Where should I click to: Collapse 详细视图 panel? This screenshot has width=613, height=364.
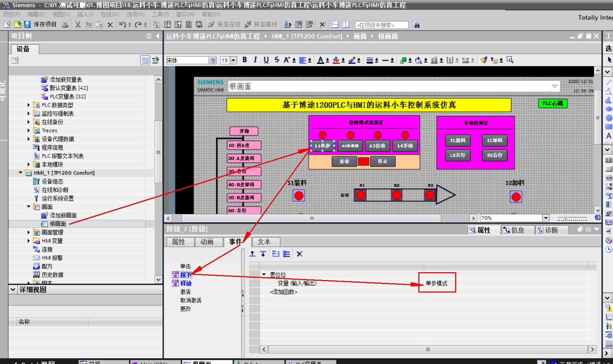pos(13,290)
